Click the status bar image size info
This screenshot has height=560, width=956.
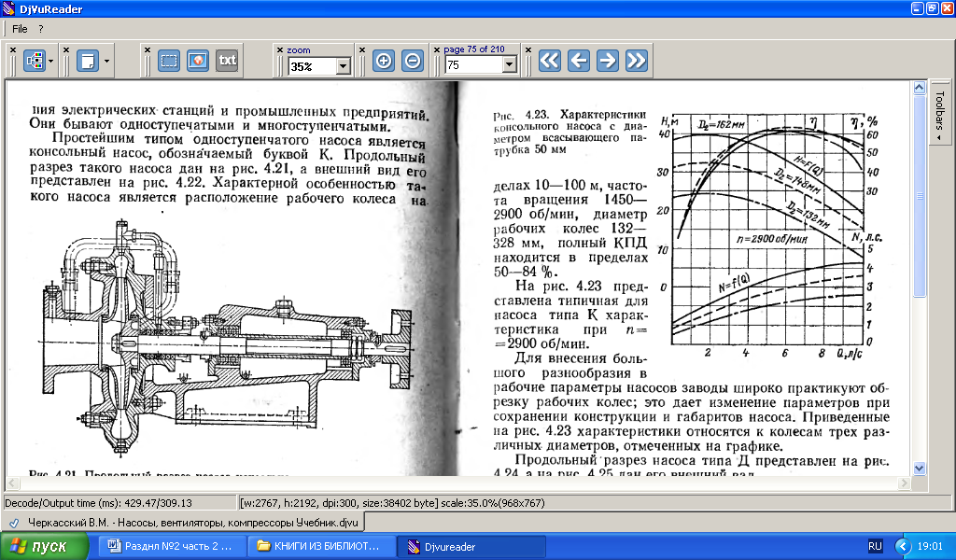pos(393,503)
